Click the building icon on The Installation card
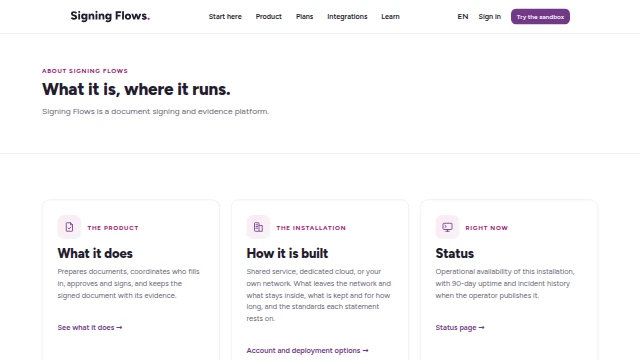This screenshot has height=360, width=640. pyautogui.click(x=258, y=227)
